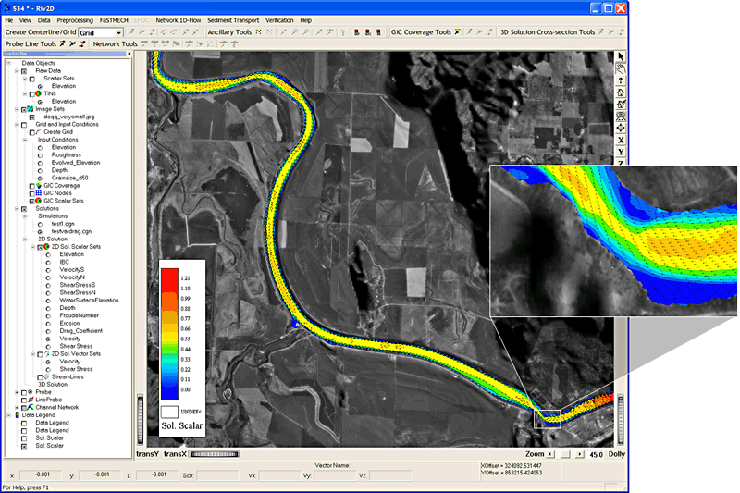This screenshot has width=740, height=493.
Task: Select the hand pan tool in right toolbar
Action: coord(621,71)
